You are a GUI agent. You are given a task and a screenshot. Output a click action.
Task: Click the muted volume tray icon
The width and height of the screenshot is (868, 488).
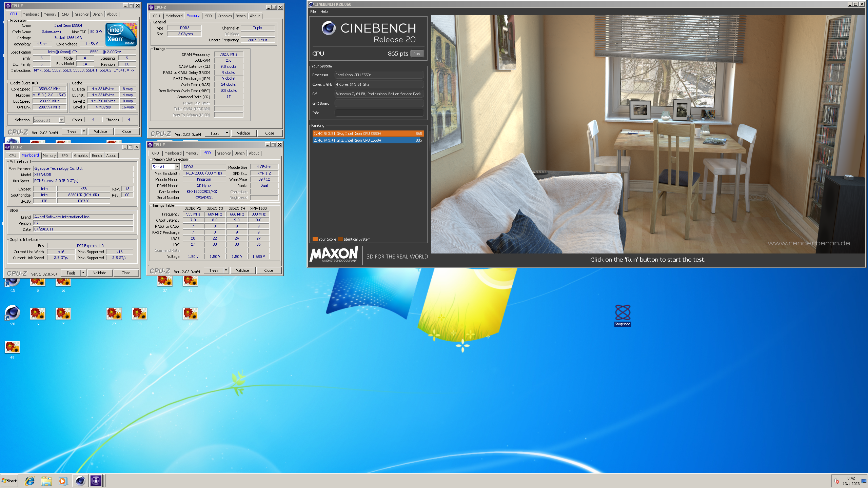click(836, 481)
